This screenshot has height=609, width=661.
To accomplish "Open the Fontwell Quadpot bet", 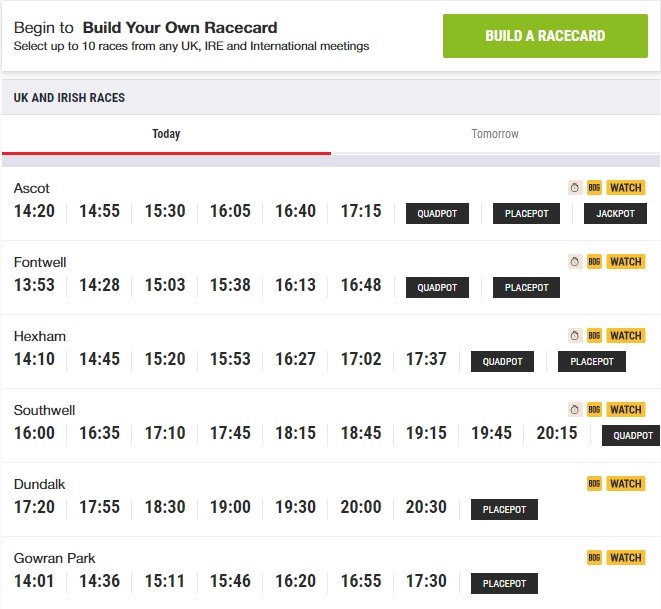I will point(437,288).
